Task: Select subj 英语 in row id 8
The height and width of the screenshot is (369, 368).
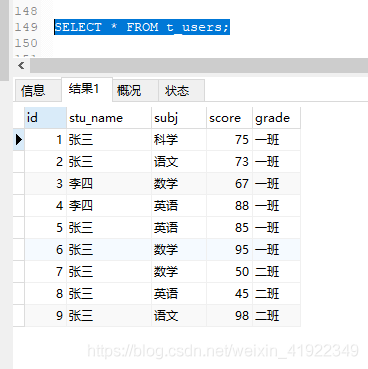Action: point(179,294)
